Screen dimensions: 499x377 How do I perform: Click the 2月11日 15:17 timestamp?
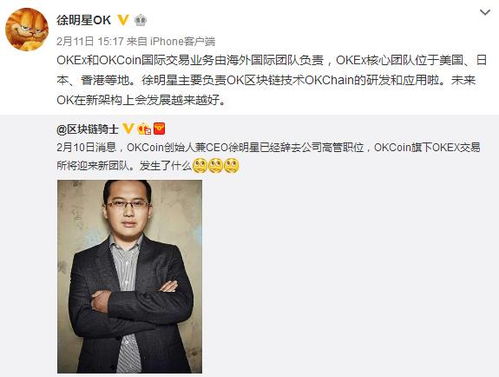[x=90, y=41]
